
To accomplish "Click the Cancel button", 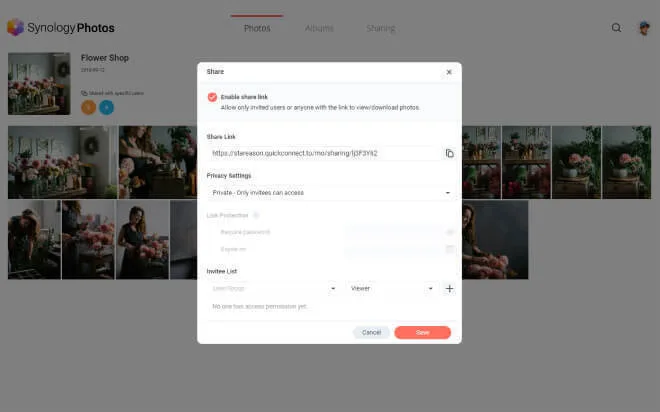I will (x=371, y=332).
